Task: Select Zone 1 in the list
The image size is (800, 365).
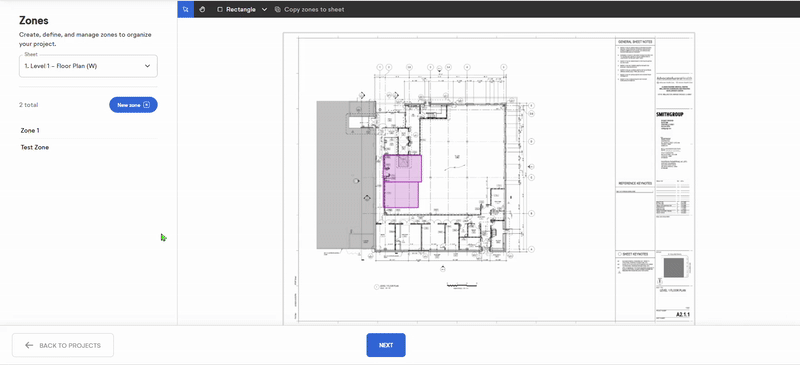Action: point(88,130)
